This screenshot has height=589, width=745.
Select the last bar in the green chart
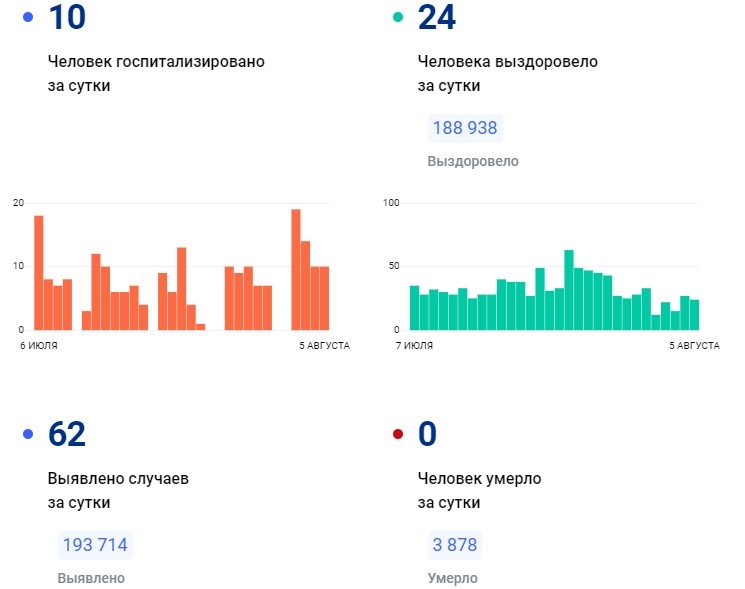pos(694,314)
